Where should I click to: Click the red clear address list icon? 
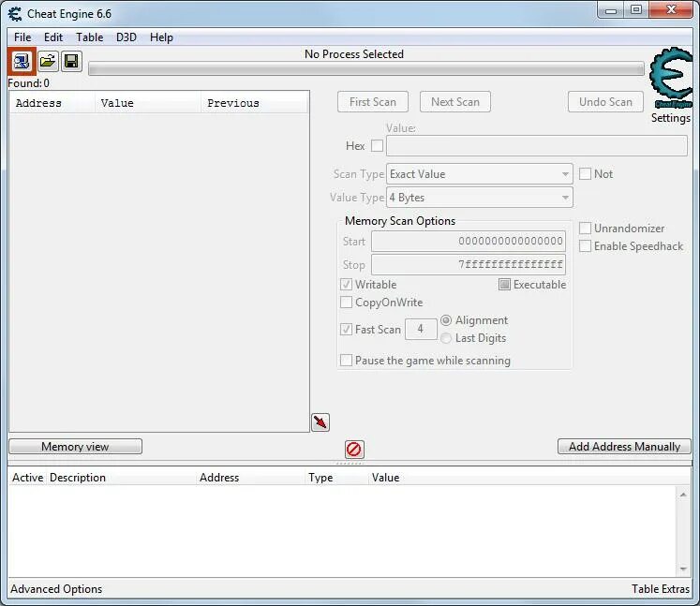pos(354,449)
